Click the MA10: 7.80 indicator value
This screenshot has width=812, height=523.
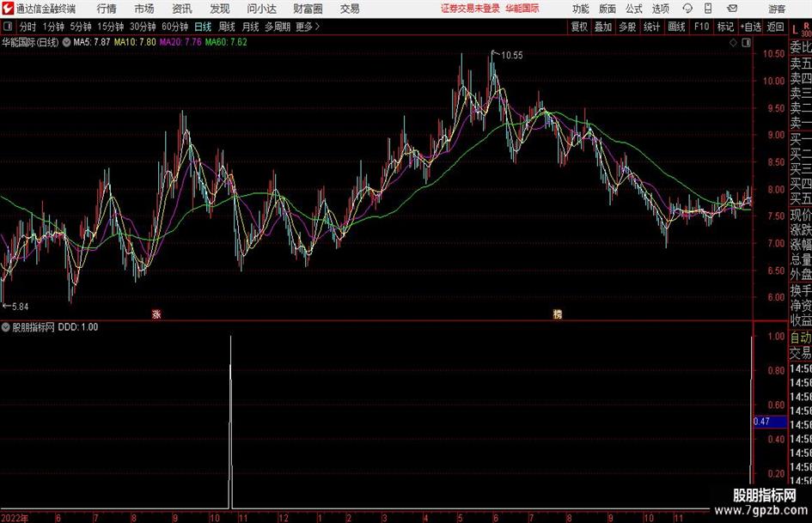(135, 42)
